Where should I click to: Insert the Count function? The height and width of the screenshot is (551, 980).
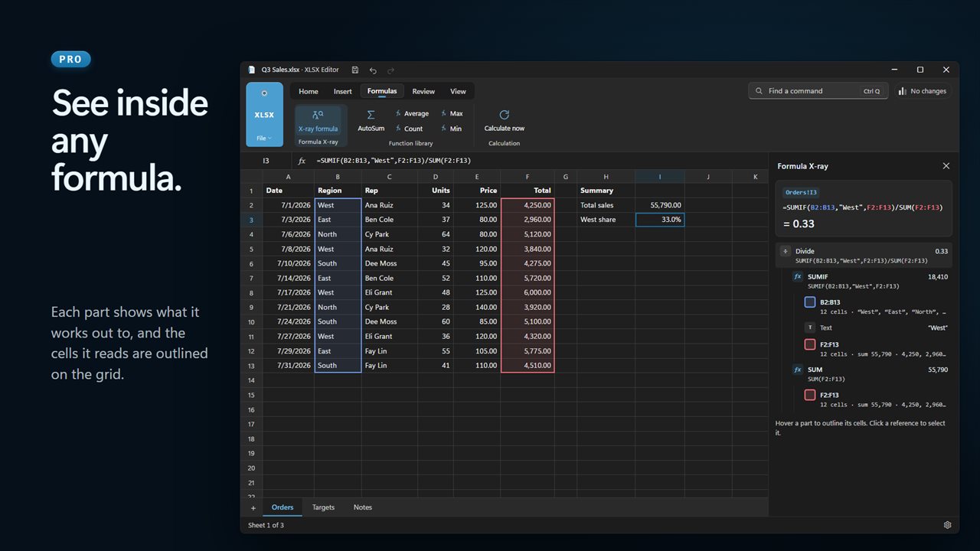409,129
